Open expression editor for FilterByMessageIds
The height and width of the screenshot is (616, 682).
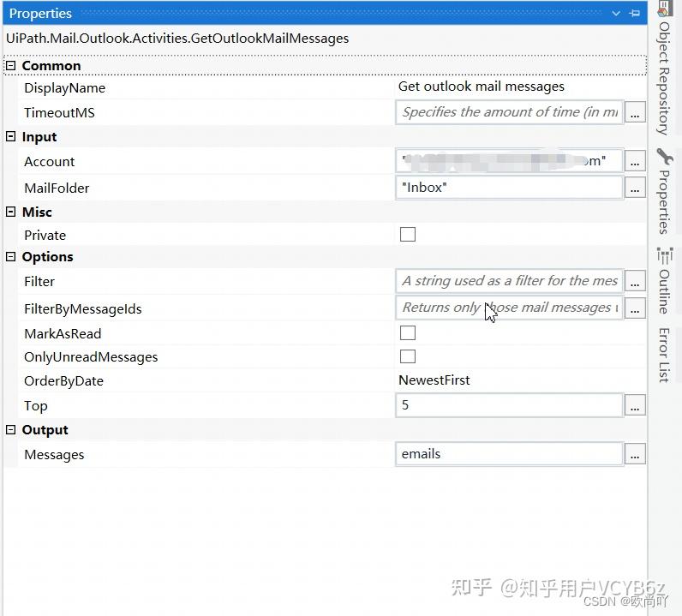[635, 308]
